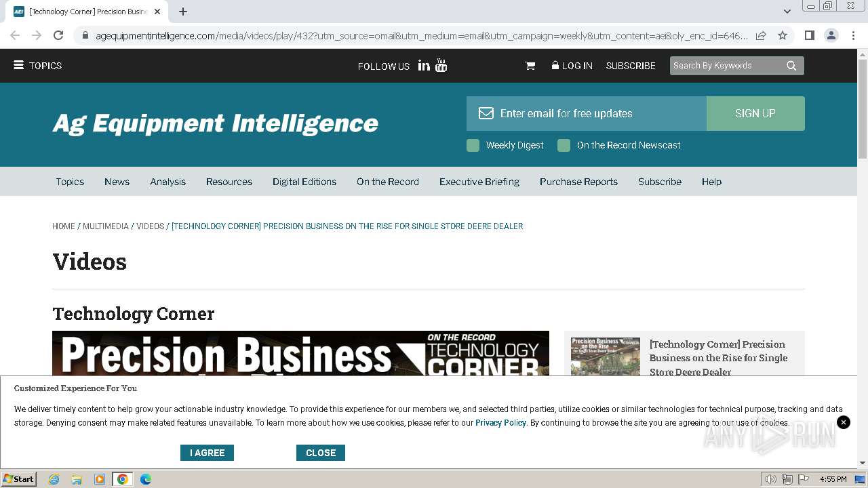Open the Purchase Reports navigation item
Image resolution: width=868 pixels, height=488 pixels.
[578, 182]
